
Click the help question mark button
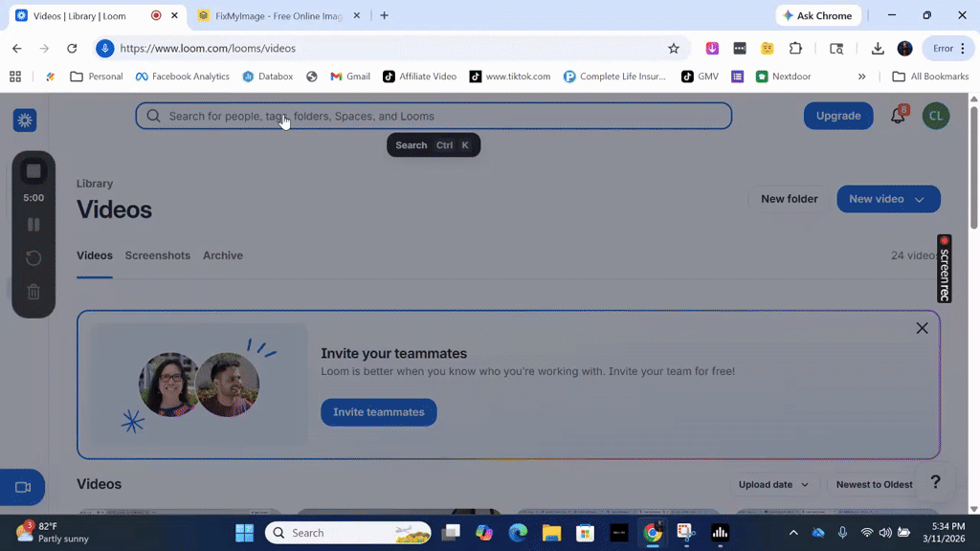click(935, 482)
